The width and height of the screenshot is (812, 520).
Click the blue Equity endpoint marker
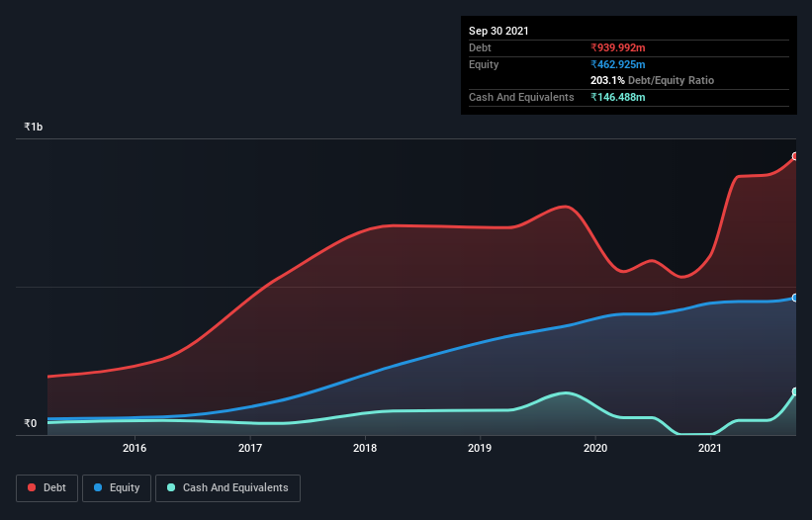pyautogui.click(x=795, y=298)
